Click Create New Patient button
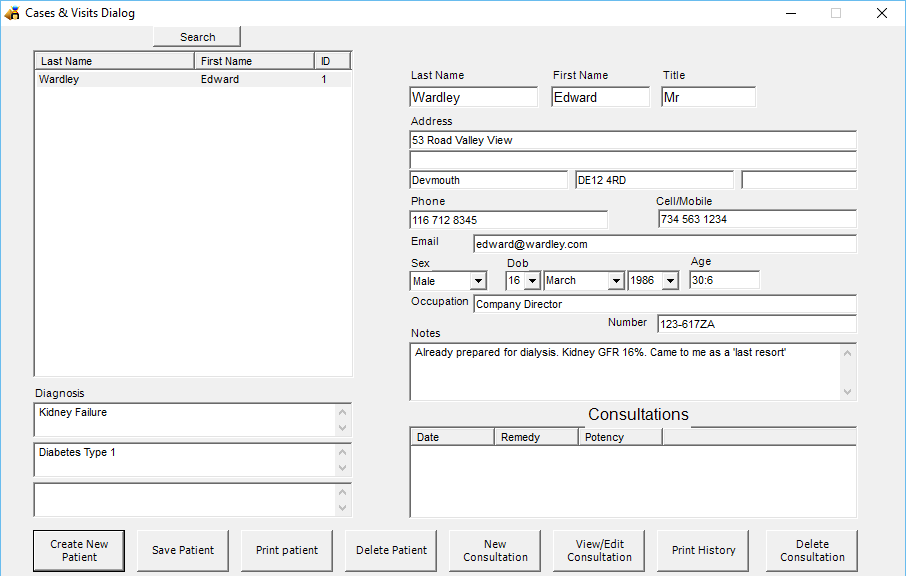Image resolution: width=906 pixels, height=576 pixels. 79,551
